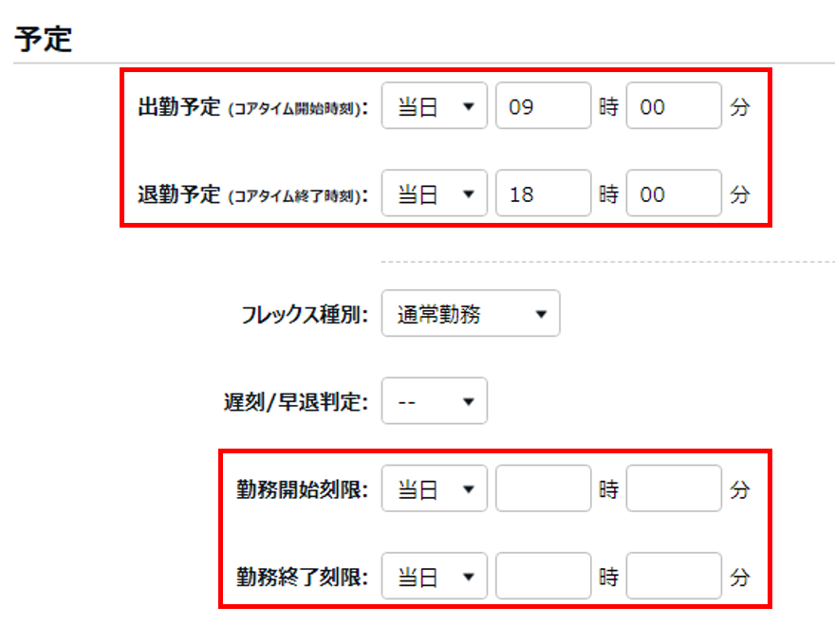The height and width of the screenshot is (644, 835).
Task: Click the 勤務開始刻限 label text
Action: coord(301,490)
